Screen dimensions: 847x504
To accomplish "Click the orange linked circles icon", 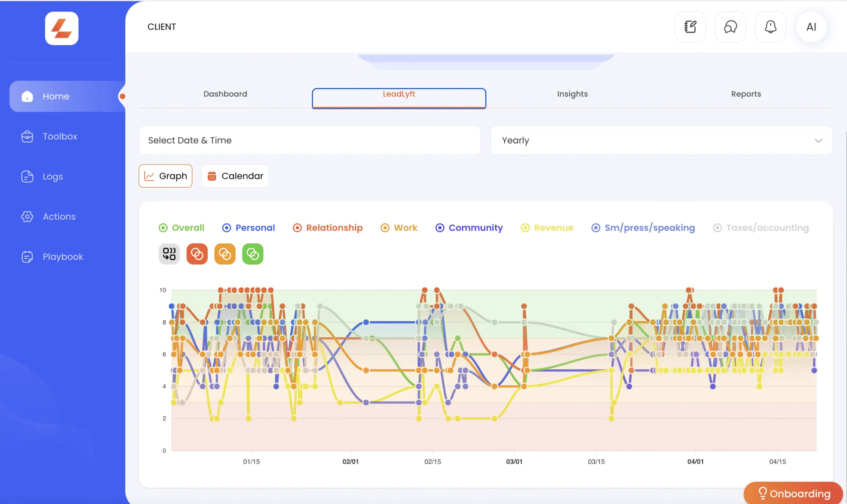I will tap(225, 253).
